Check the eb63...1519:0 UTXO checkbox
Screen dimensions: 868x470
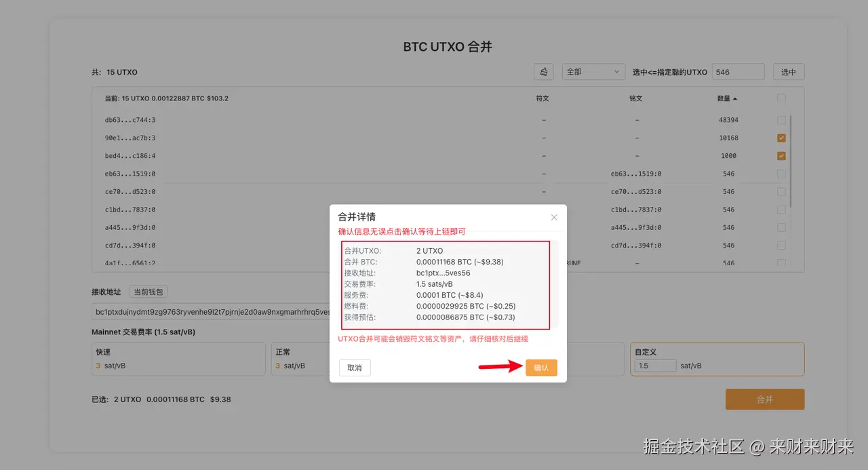[x=781, y=173]
